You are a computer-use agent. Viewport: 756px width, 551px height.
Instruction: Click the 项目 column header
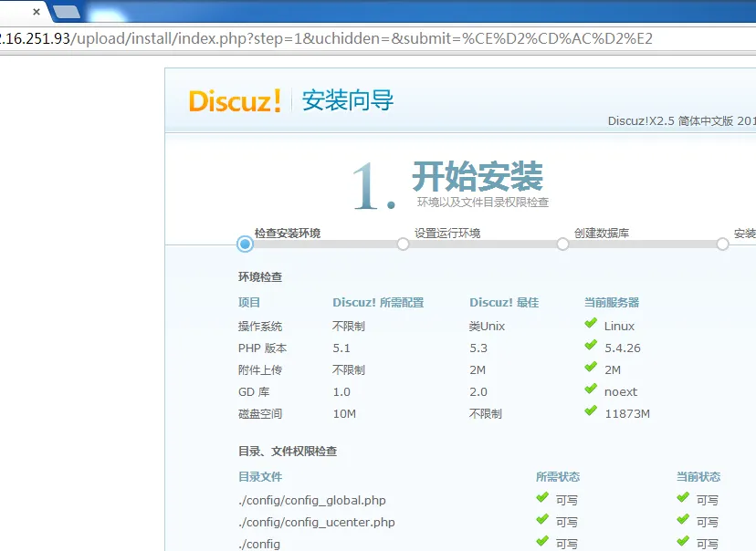tap(248, 303)
